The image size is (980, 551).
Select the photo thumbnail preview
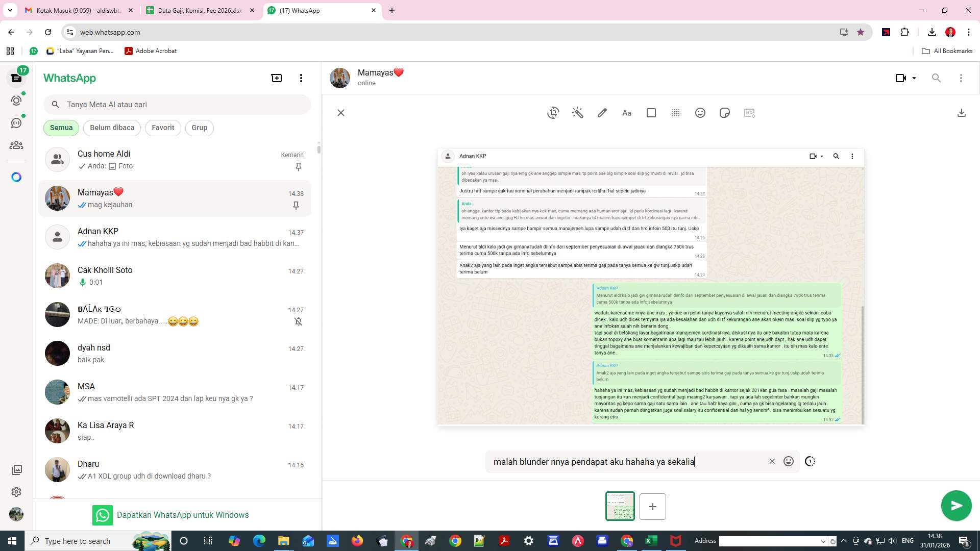620,506
